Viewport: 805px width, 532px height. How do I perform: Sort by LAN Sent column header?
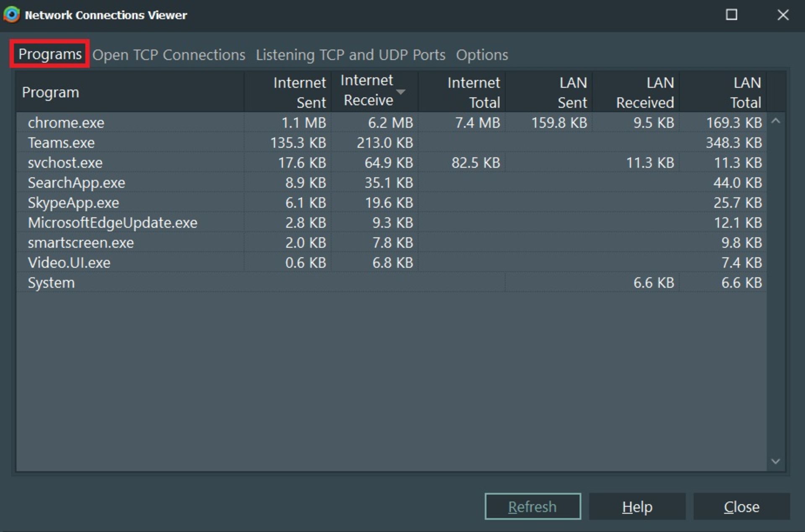coord(549,92)
